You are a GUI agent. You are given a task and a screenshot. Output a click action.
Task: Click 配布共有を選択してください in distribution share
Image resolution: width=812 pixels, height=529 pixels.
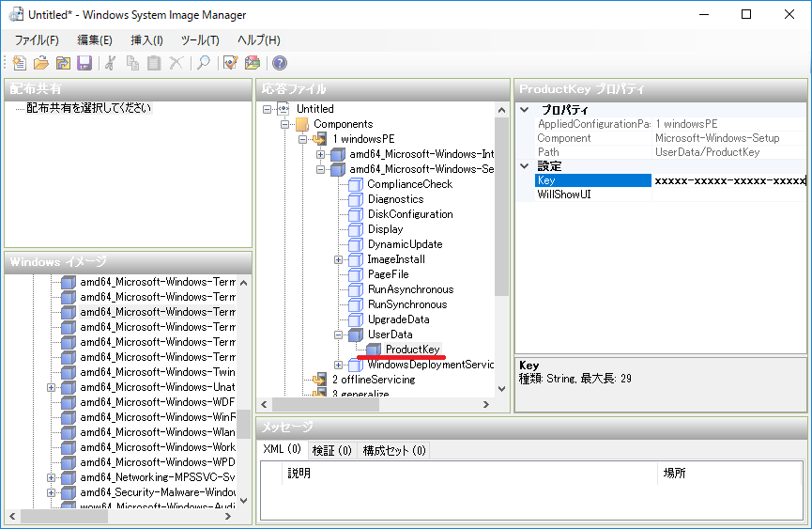point(89,108)
